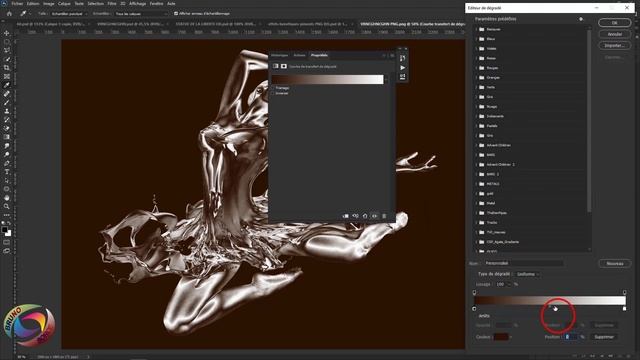Screen dimensions: 640x360
Task: Click the gradient midpoint diamond marker
Action: 550,306
